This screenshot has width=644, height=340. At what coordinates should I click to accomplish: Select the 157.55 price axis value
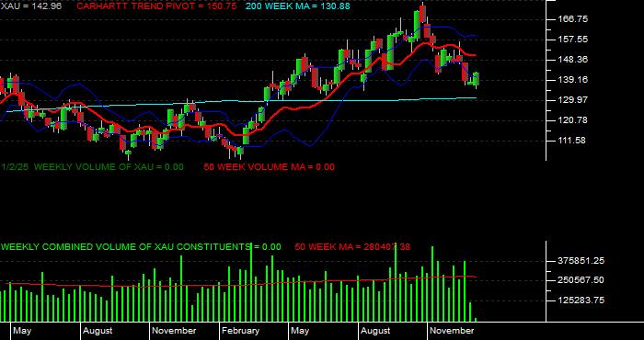coord(573,40)
